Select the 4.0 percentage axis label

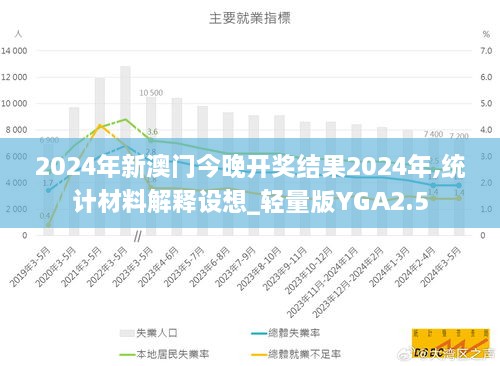tap(486, 130)
